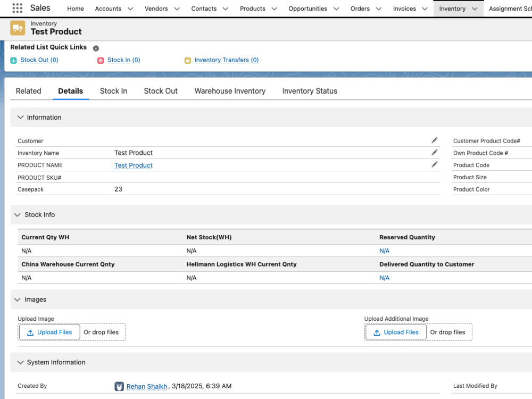Viewport: 532px width, 399px height.
Task: Open the Contacts nav item
Action: pyautogui.click(x=204, y=9)
